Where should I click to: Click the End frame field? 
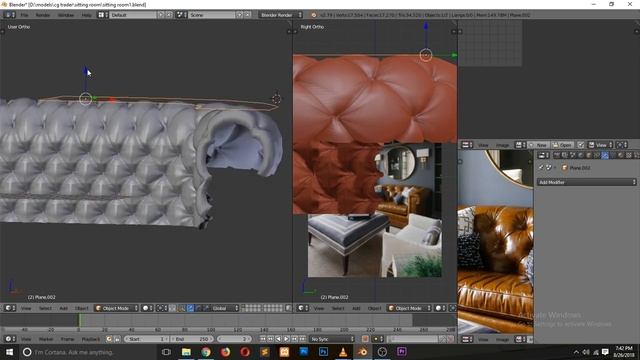point(193,339)
